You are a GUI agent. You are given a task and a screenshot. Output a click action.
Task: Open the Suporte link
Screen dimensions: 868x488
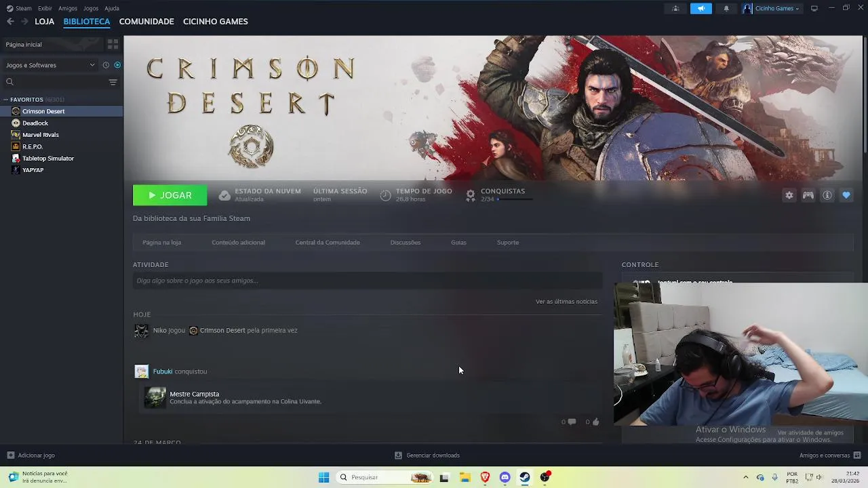coord(508,243)
